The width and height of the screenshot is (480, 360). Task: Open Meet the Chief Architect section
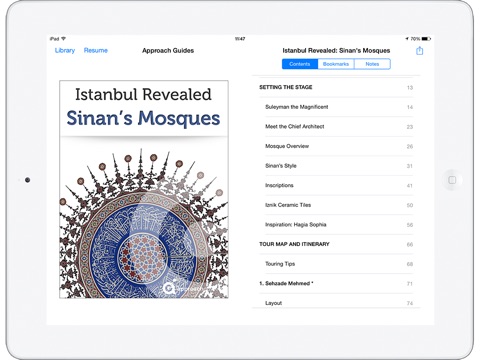[x=339, y=127]
